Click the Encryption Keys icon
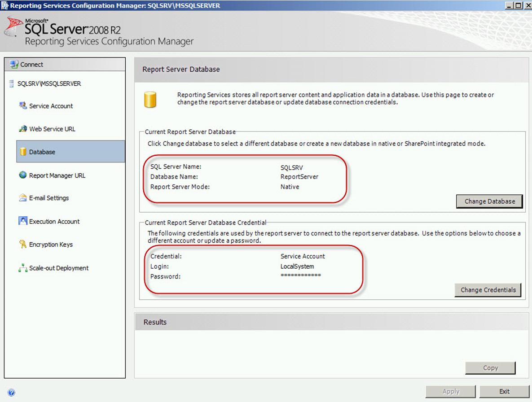Screen dimensions: 532x402 click(x=23, y=244)
